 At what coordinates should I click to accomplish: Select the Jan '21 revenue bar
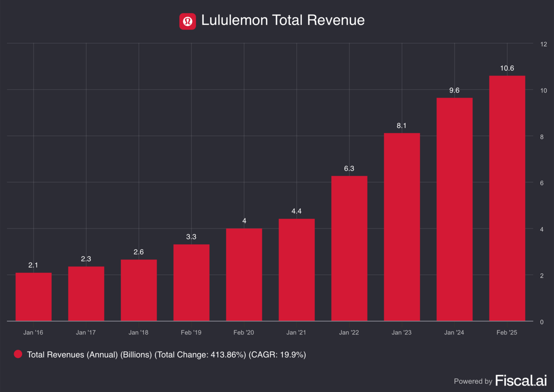pyautogui.click(x=297, y=270)
